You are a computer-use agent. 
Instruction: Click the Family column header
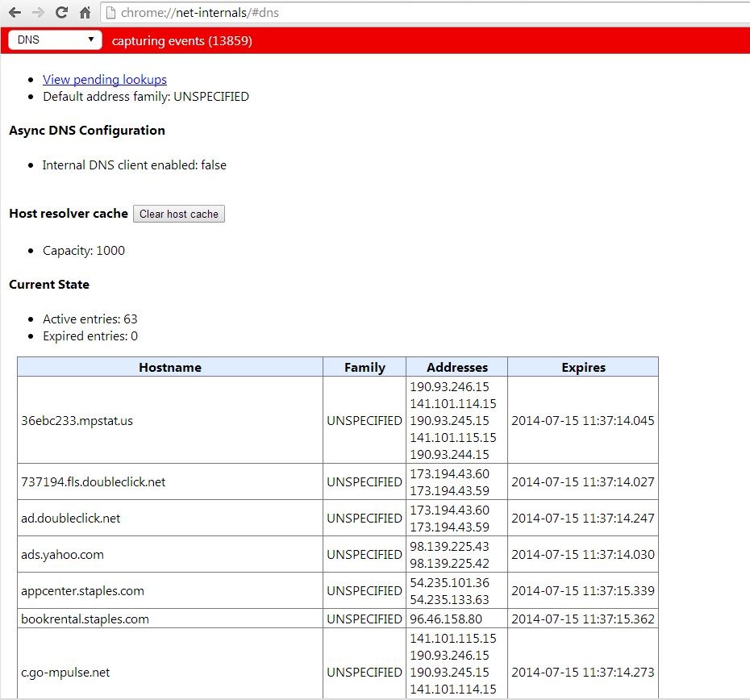[365, 367]
